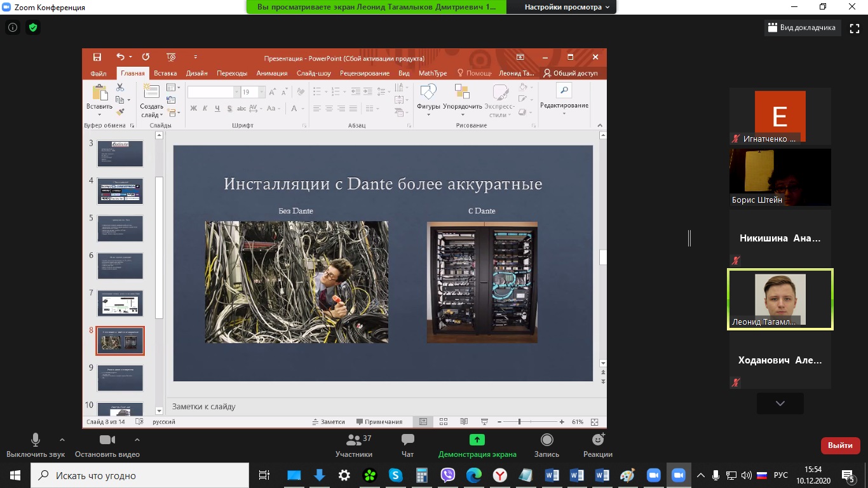This screenshot has width=868, height=488.
Task: Start slideshow icon in status bar
Action: pyautogui.click(x=484, y=422)
